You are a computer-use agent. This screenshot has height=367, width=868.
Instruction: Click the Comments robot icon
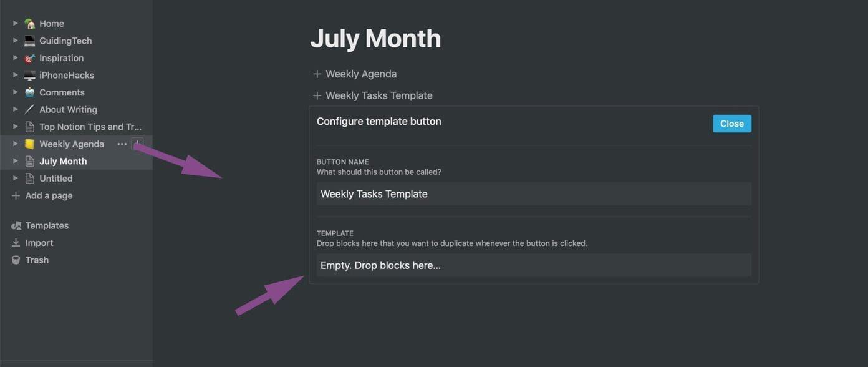pyautogui.click(x=29, y=92)
